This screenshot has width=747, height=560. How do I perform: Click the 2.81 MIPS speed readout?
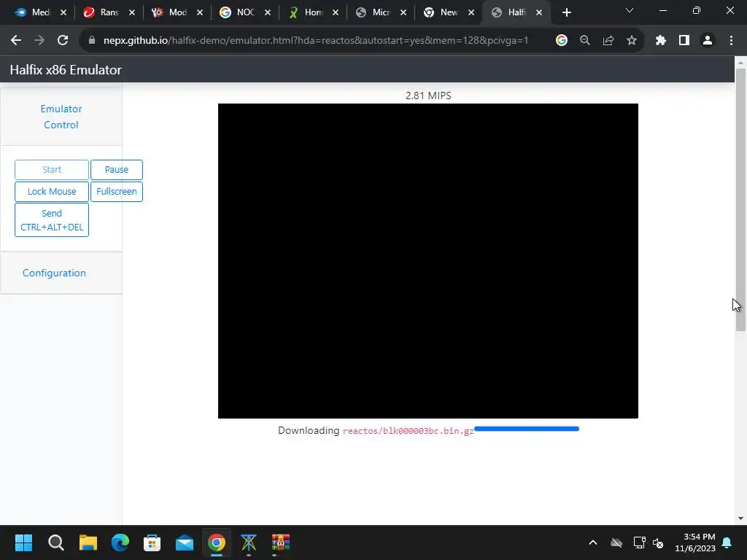[428, 96]
